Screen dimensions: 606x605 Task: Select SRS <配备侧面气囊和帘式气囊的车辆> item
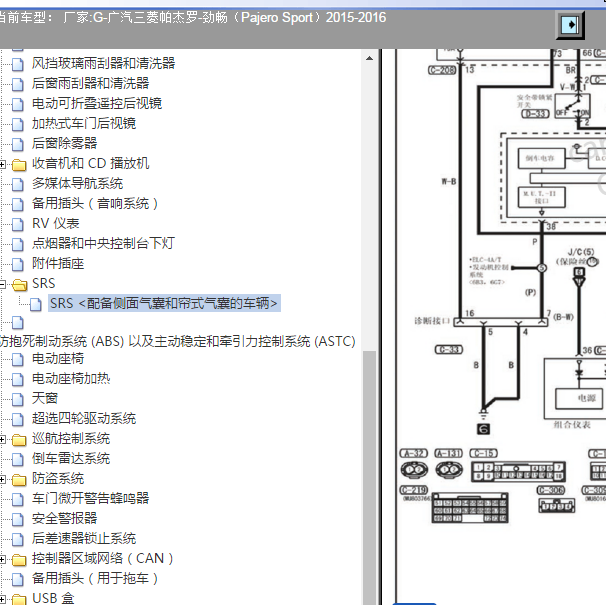pyautogui.click(x=164, y=303)
